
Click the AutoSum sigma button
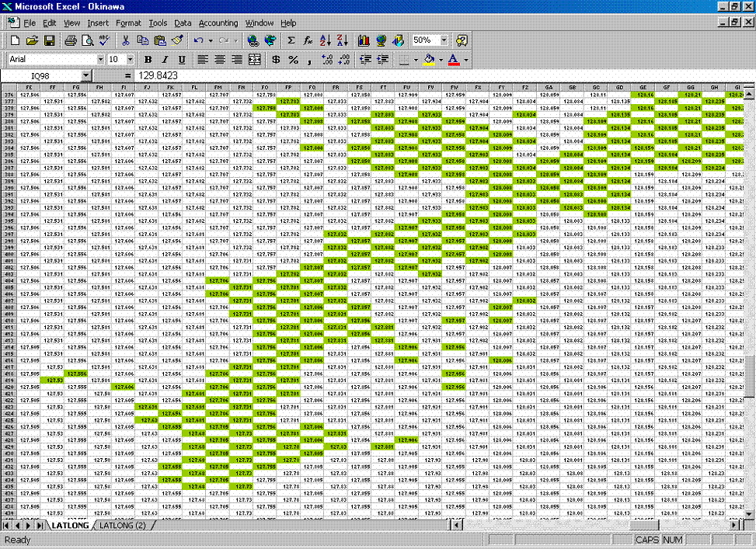click(x=291, y=40)
